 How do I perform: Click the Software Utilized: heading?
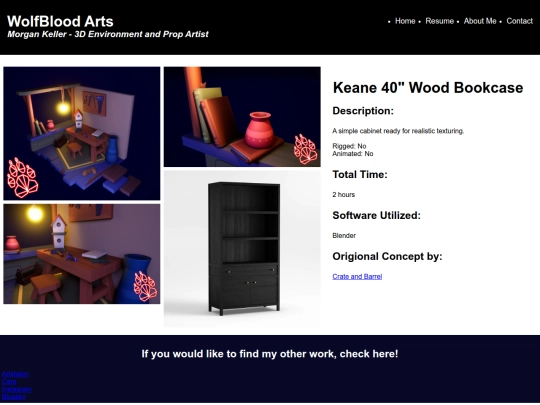click(376, 216)
